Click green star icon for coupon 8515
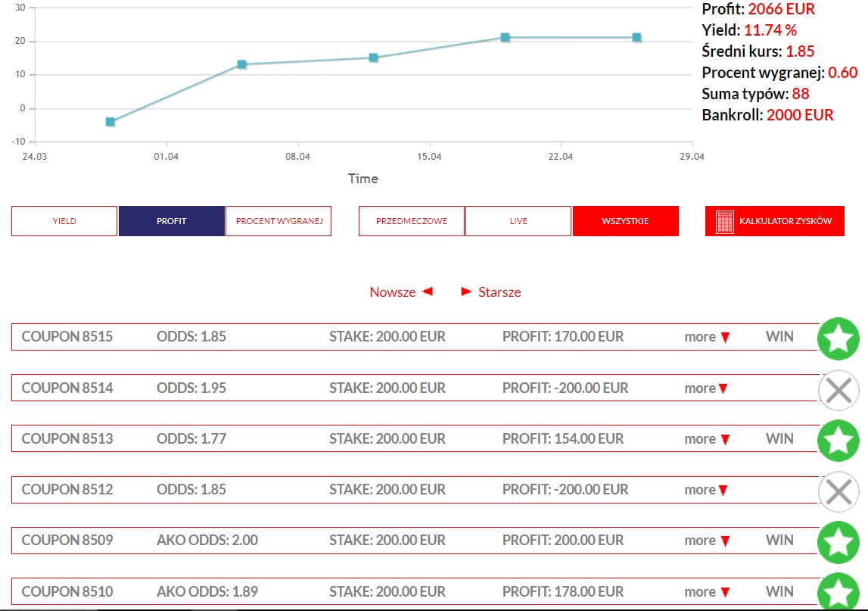The height and width of the screenshot is (611, 868). [x=838, y=339]
